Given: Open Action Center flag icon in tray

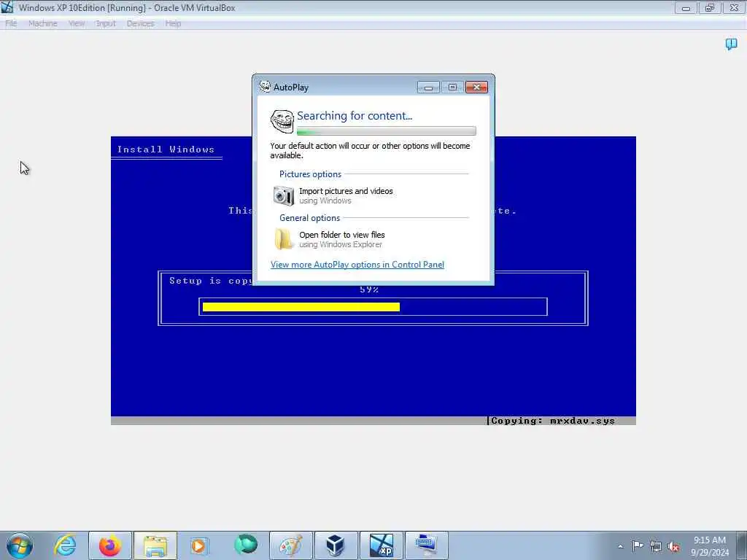Looking at the screenshot, I should click(638, 545).
